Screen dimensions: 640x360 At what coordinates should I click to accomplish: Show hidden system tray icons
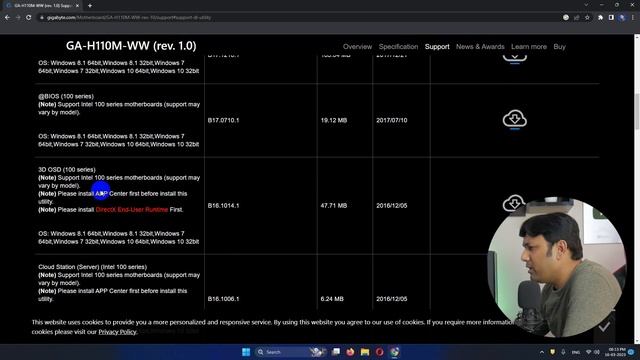pyautogui.click(x=542, y=352)
